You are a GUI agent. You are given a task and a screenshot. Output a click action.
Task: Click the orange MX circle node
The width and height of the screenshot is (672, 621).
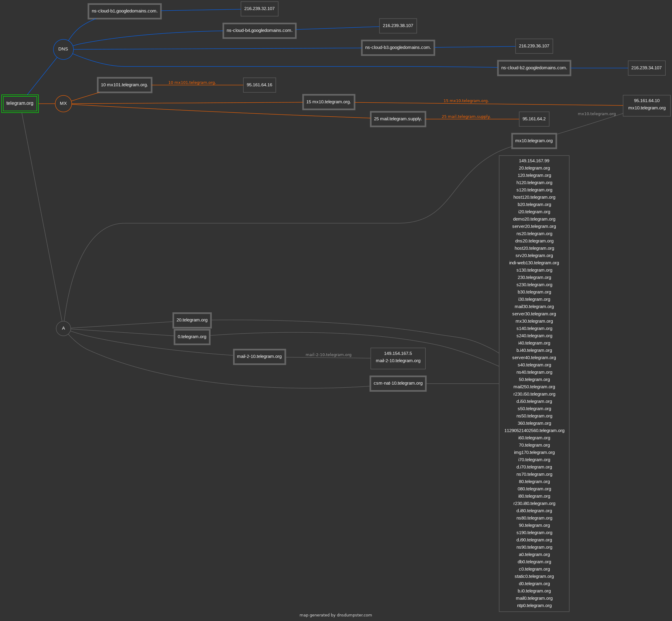coord(63,104)
